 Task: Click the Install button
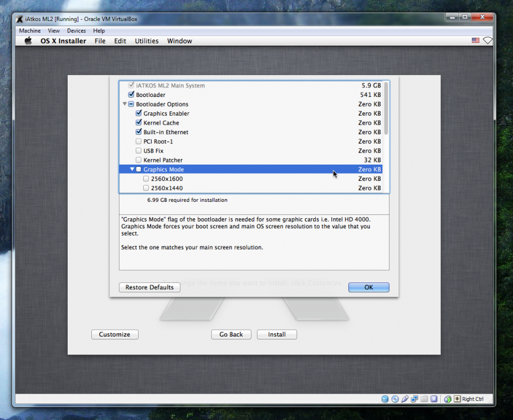[x=277, y=334]
